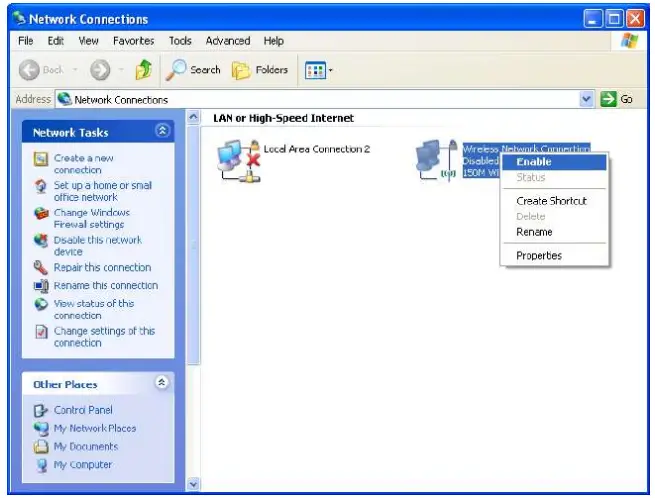Image resolution: width=655 pixels, height=498 pixels.
Task: Open the Back history dropdown arrow
Action: 75,70
